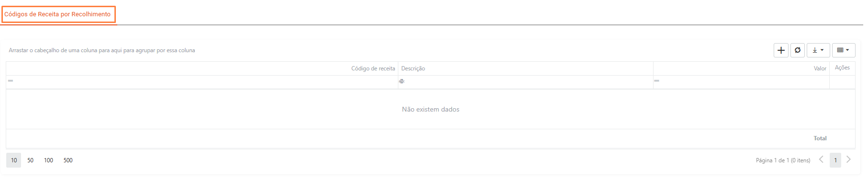Go to next page arrow
868x181 pixels.
click(x=849, y=159)
